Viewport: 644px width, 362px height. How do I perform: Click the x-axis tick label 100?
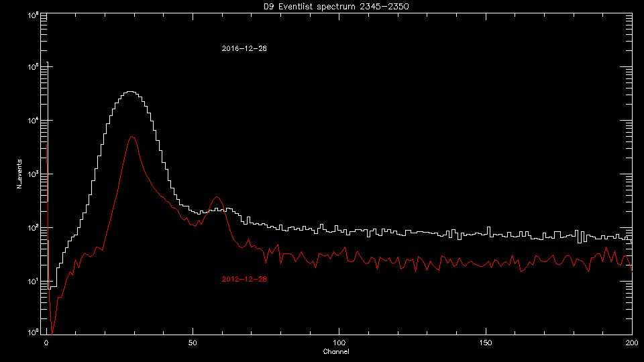(x=339, y=343)
